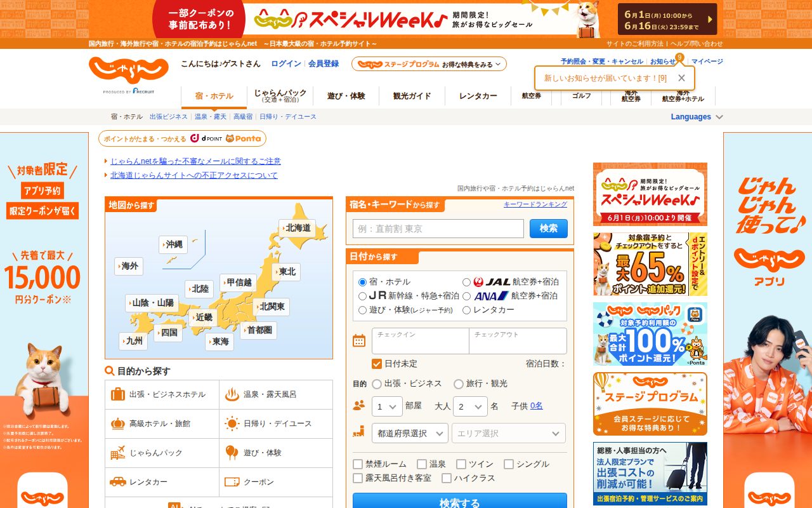
Task: Click the チェックイン date field
Action: (421, 341)
